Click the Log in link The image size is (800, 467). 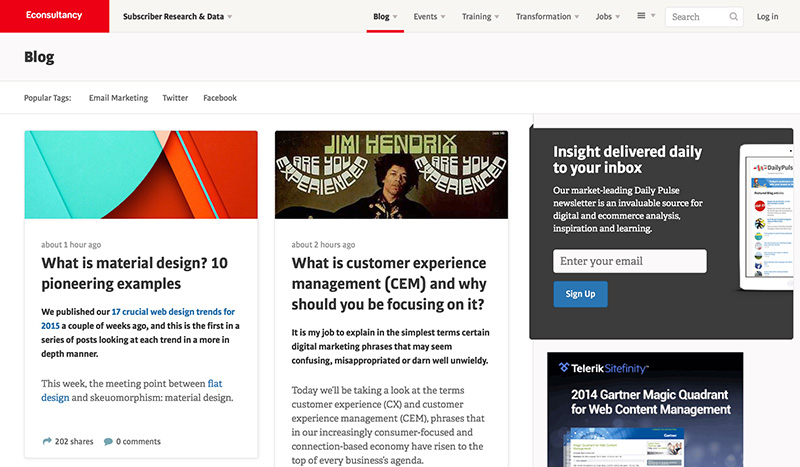(767, 16)
